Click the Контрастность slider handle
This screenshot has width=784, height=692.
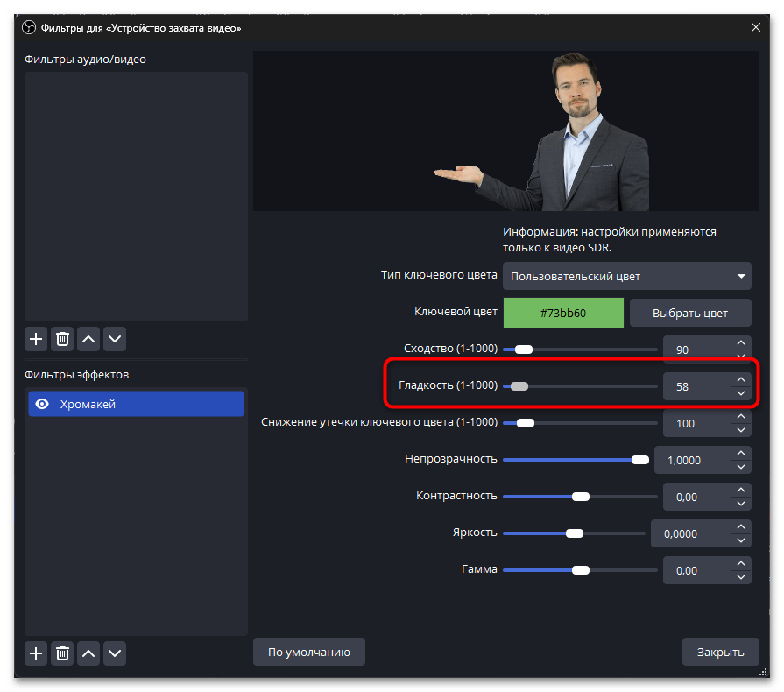580,497
